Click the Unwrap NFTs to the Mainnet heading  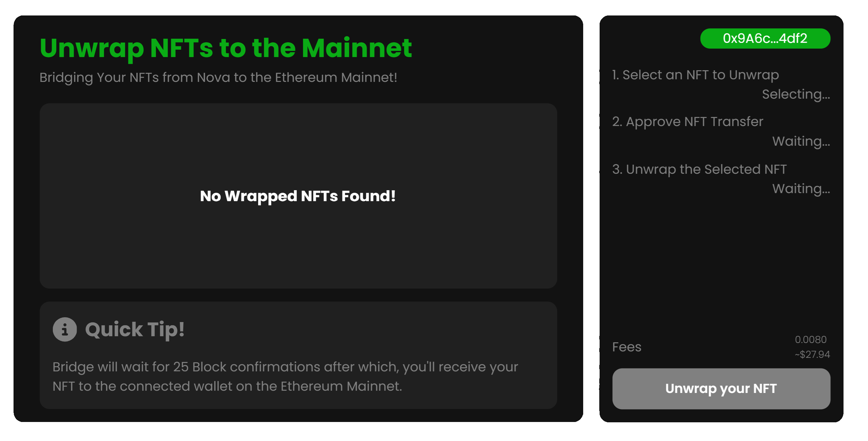click(x=226, y=48)
